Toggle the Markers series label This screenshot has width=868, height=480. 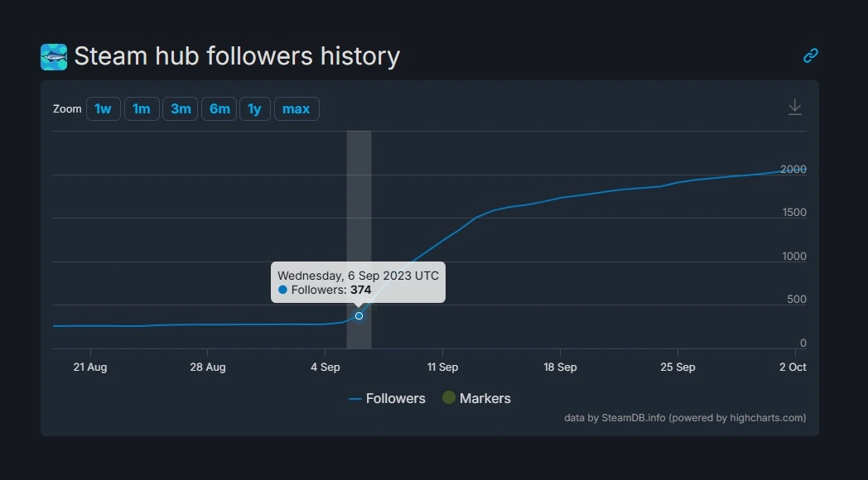tap(485, 398)
